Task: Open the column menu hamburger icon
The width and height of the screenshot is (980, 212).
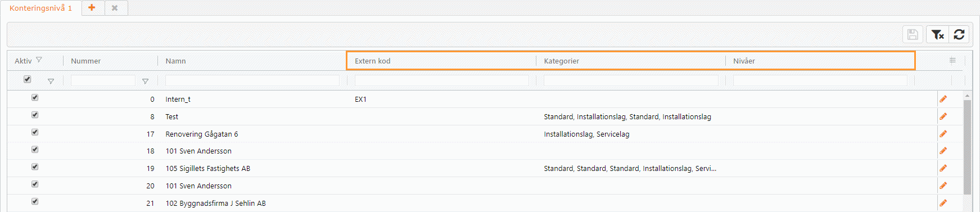Action: click(x=952, y=60)
